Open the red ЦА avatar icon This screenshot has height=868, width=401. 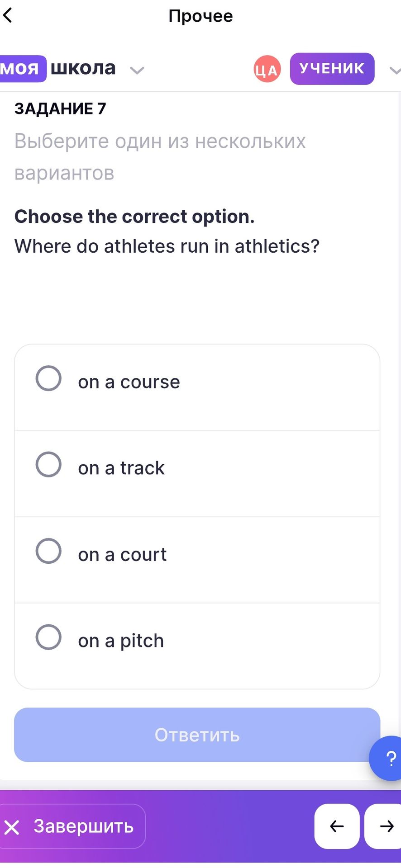pos(267,69)
